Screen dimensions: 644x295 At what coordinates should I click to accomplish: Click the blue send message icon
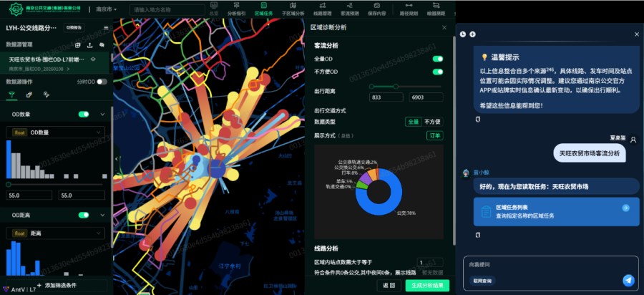[x=628, y=280]
